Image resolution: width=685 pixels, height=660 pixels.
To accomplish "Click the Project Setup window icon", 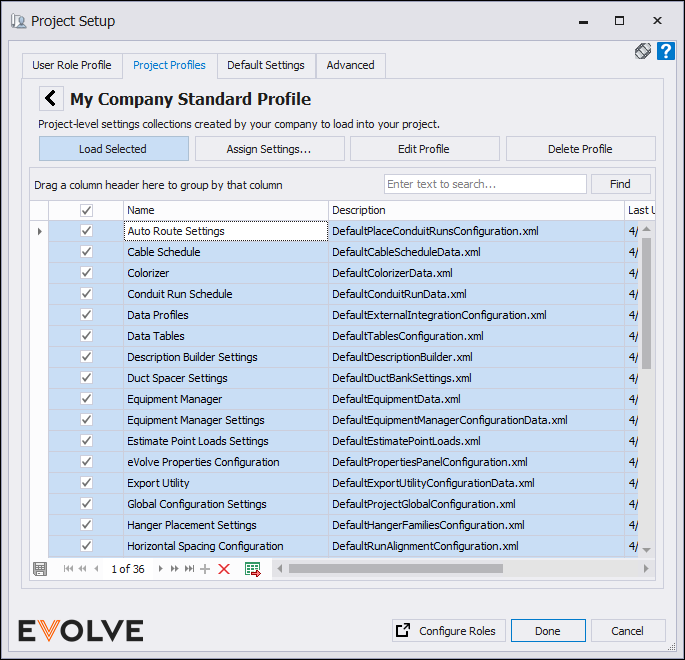I will coord(18,21).
